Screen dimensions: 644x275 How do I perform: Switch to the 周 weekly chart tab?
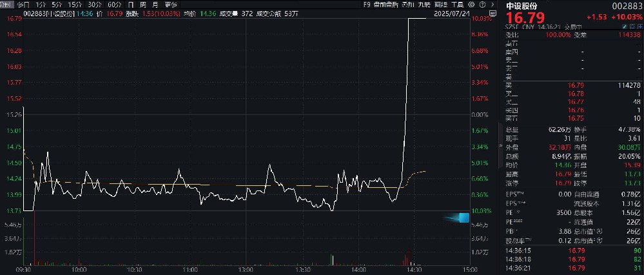(x=142, y=5)
